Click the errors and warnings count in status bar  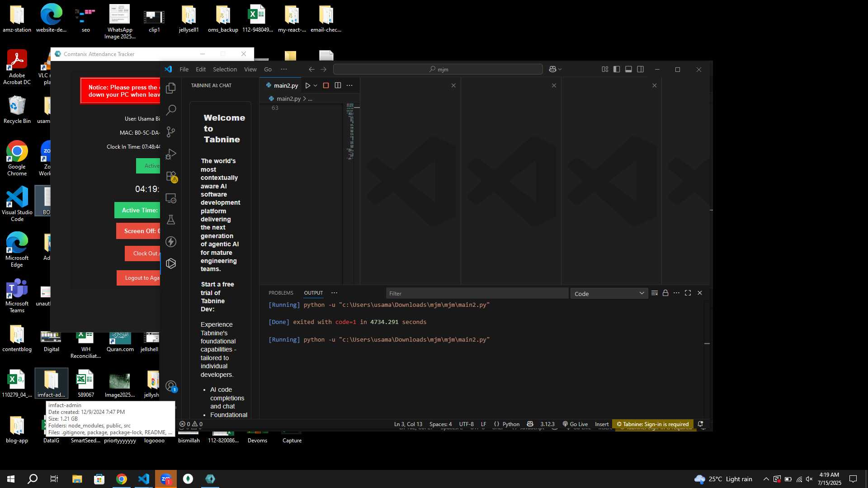point(191,424)
